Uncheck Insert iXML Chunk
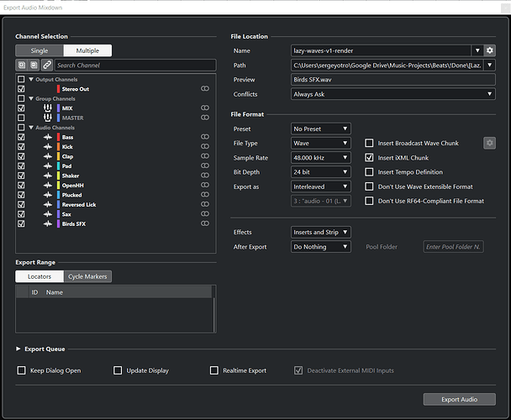 pyautogui.click(x=369, y=158)
